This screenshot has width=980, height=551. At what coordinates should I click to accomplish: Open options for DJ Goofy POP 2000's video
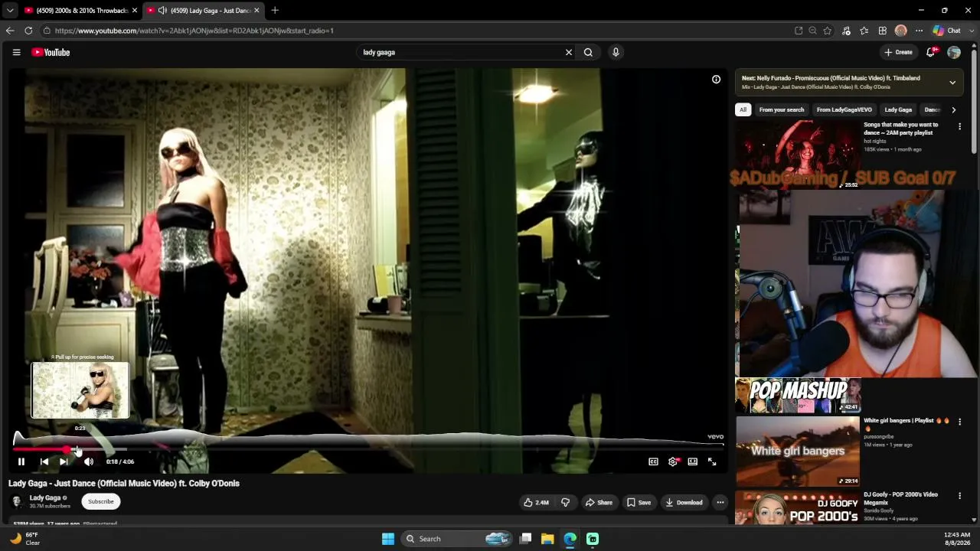point(959,496)
